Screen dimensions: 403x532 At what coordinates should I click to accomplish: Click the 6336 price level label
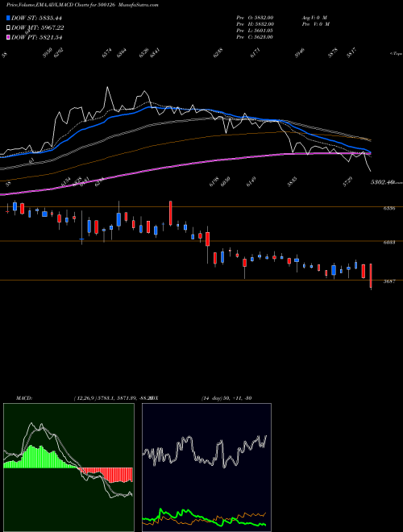pyautogui.click(x=389, y=209)
